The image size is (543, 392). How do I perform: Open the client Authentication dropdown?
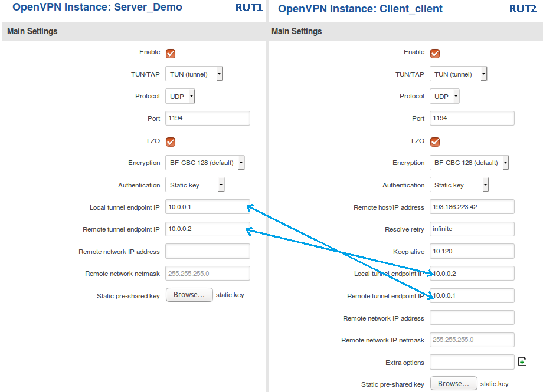click(x=459, y=185)
